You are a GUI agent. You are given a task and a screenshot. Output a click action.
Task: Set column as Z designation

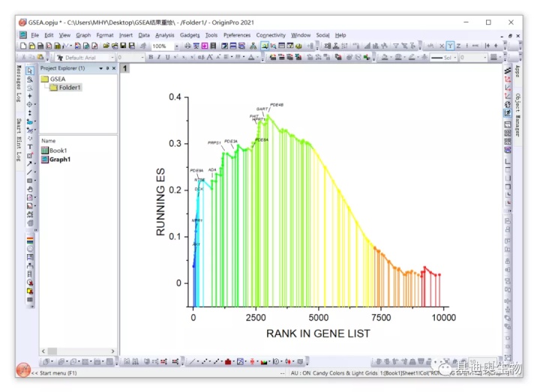tap(458, 46)
